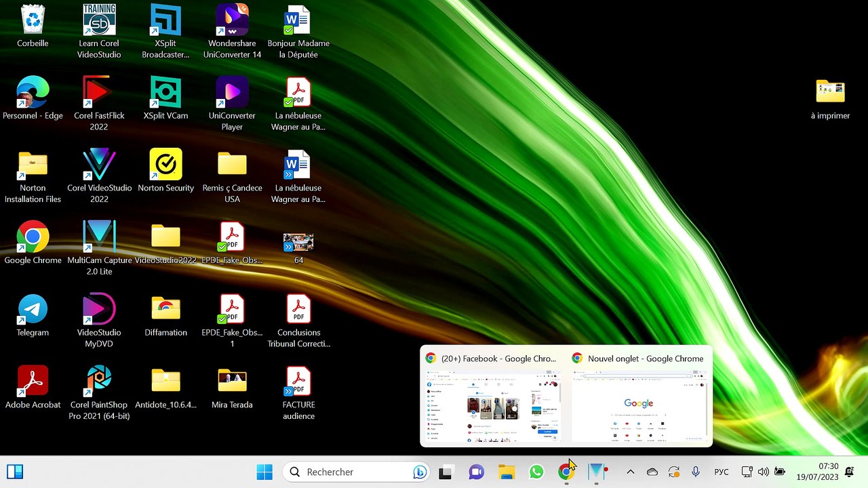Open volume settings from the speaker icon
The image size is (868, 488).
[x=764, y=472]
